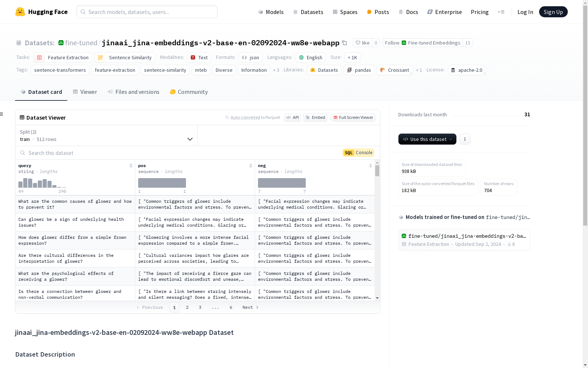Screen dimensions: 588x368
Task: Click the neg lengths histogram bar
Action: [x=282, y=183]
